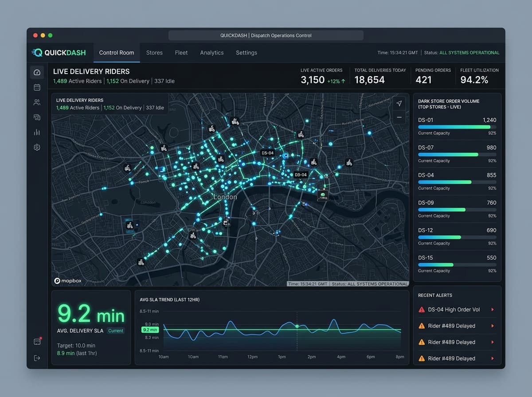The height and width of the screenshot is (397, 532).
Task: Open the Analytics tab
Action: (x=212, y=52)
